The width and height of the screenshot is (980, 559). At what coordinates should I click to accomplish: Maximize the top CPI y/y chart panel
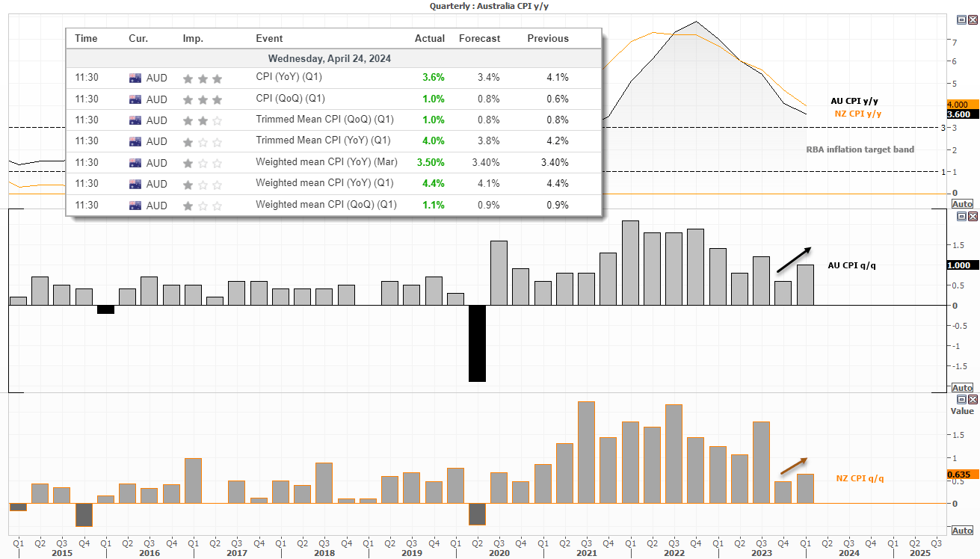(961, 19)
